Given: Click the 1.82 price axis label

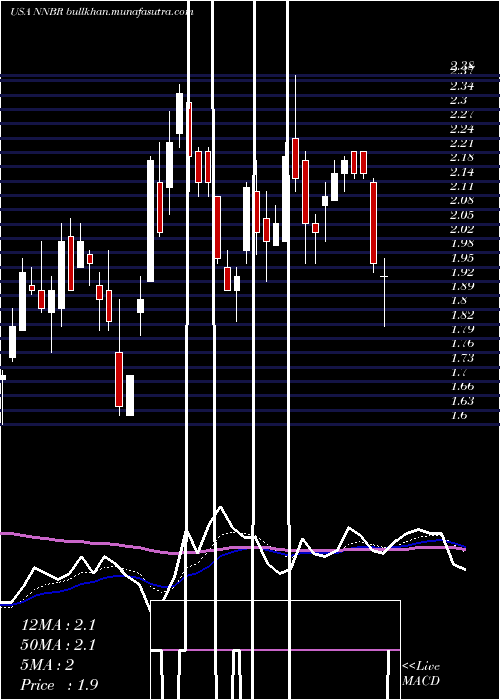Looking at the screenshot, I should click(462, 315).
